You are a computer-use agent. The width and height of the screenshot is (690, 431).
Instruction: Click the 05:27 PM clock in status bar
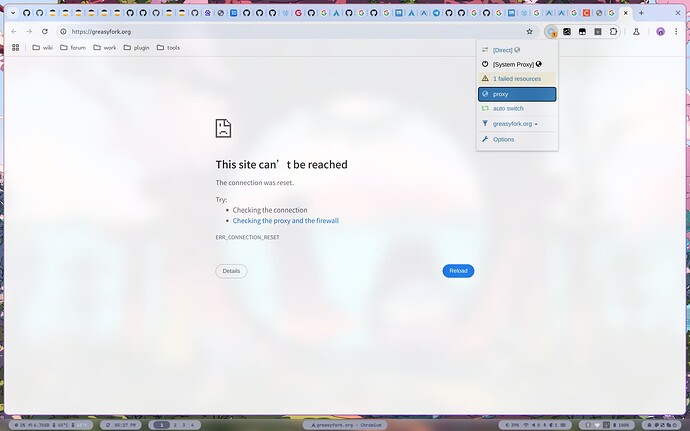click(x=121, y=425)
